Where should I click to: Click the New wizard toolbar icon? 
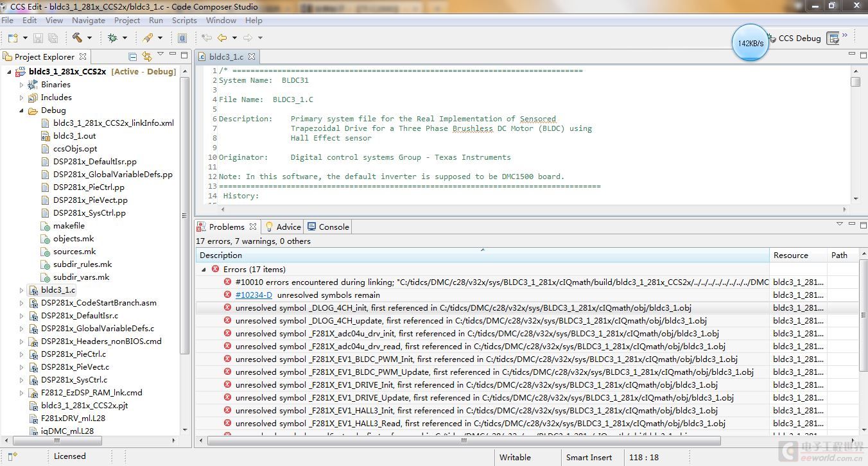12,38
